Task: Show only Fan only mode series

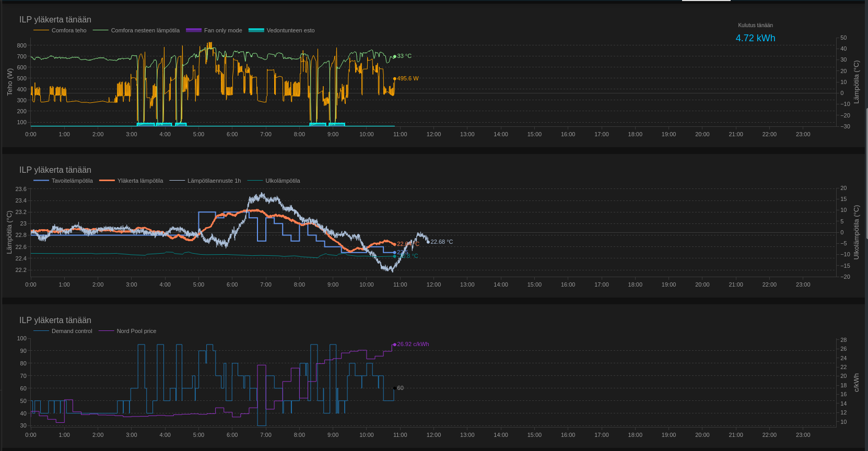Action: coord(223,30)
